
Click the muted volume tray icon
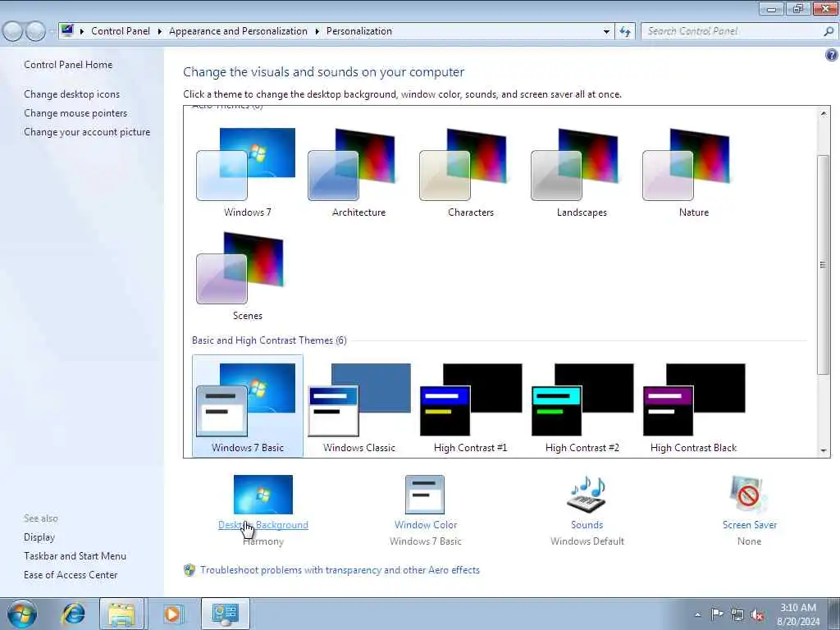[x=757, y=614]
